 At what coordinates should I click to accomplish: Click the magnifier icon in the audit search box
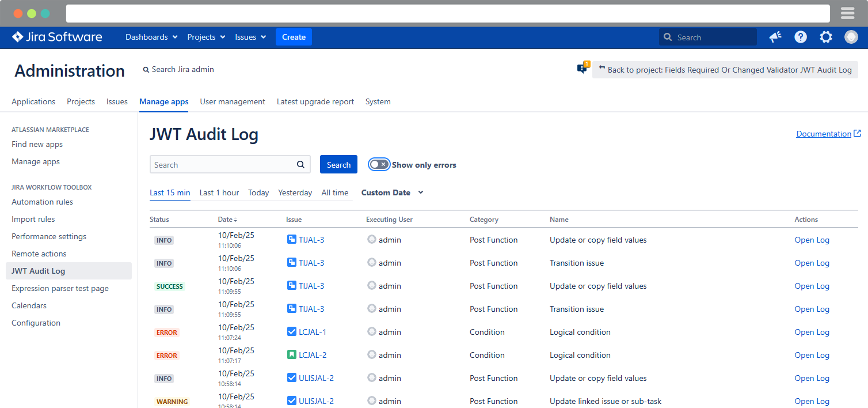click(x=300, y=164)
